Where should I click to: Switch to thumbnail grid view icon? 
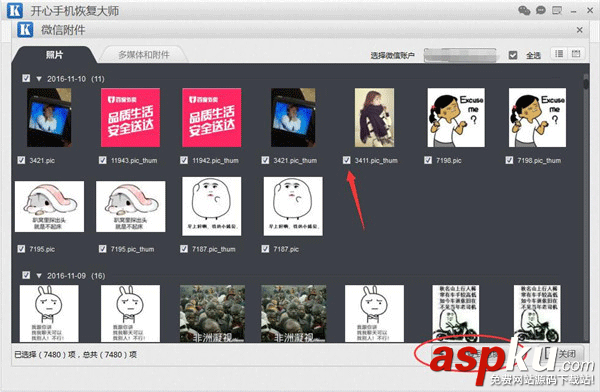tap(576, 54)
